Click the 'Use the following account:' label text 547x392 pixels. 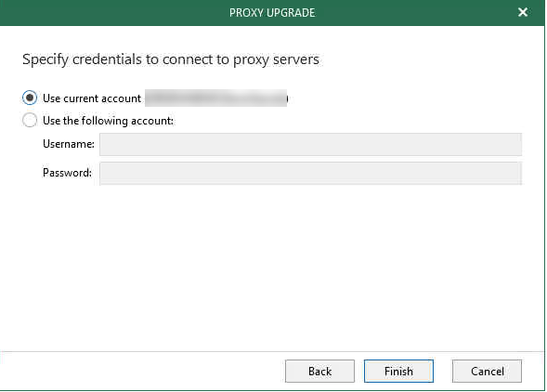[108, 121]
